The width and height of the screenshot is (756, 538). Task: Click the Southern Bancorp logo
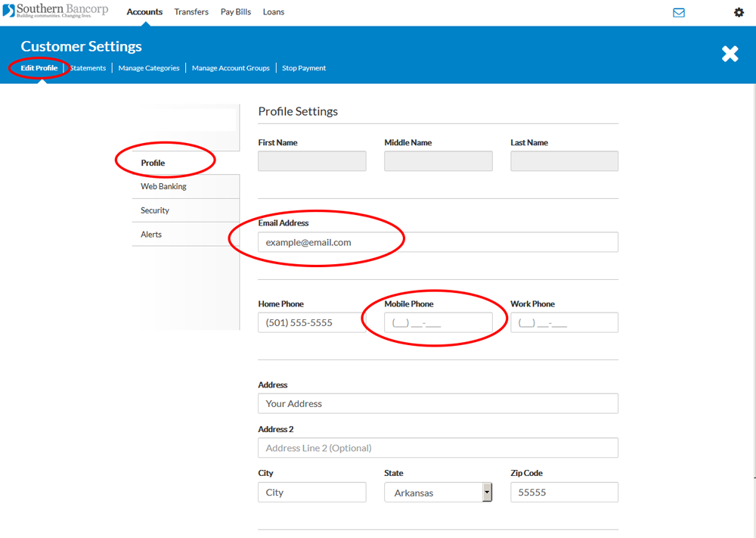click(x=55, y=10)
